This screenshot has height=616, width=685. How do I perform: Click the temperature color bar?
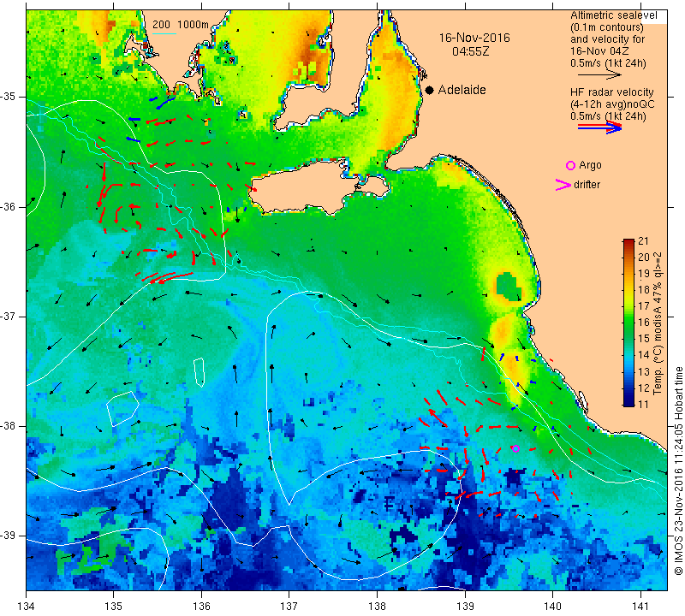tap(628, 323)
